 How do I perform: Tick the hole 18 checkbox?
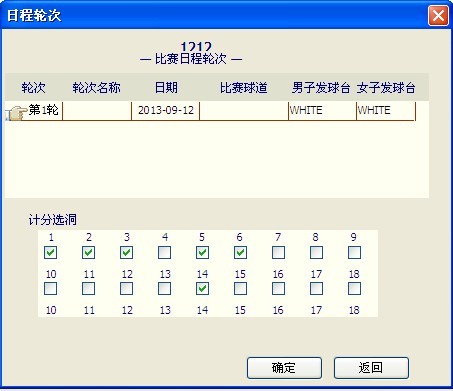(x=354, y=288)
